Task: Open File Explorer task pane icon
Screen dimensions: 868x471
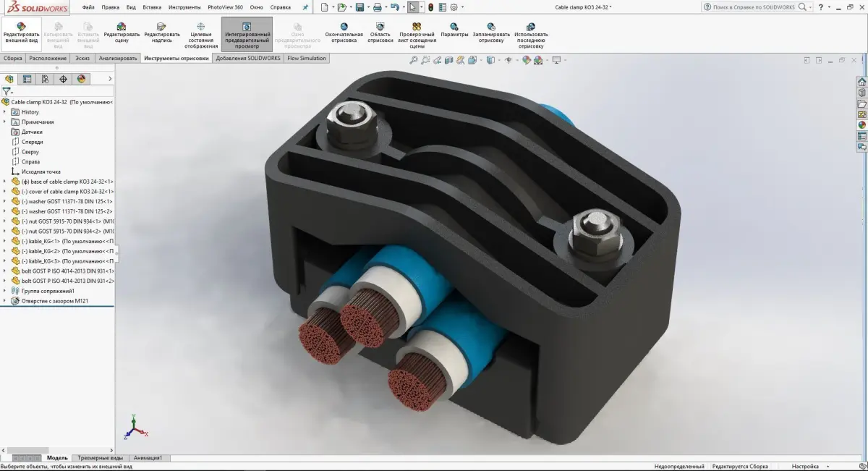Action: [x=861, y=103]
